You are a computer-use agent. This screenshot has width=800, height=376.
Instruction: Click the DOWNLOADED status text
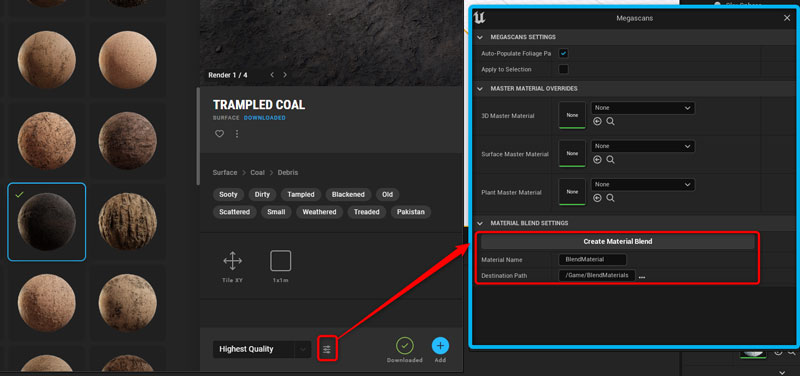coord(264,118)
